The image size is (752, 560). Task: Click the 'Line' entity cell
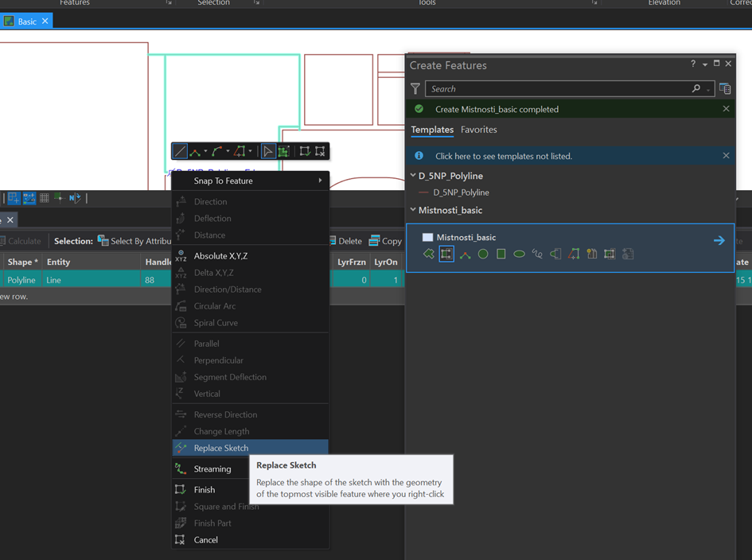pyautogui.click(x=92, y=280)
